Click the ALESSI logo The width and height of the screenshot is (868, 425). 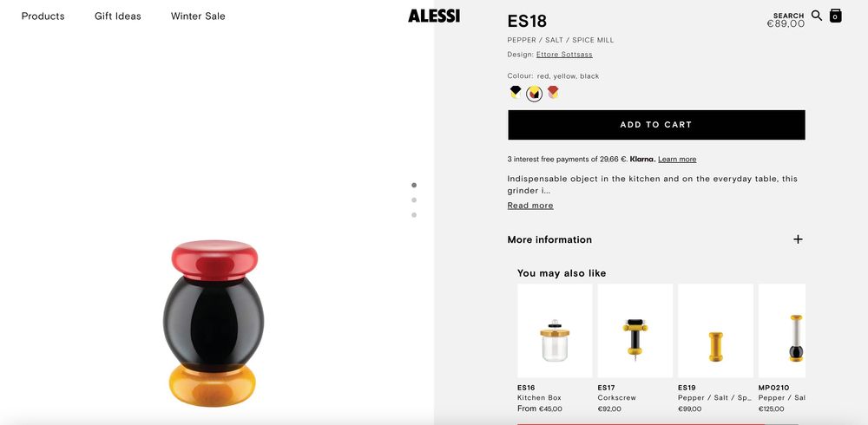pos(434,16)
